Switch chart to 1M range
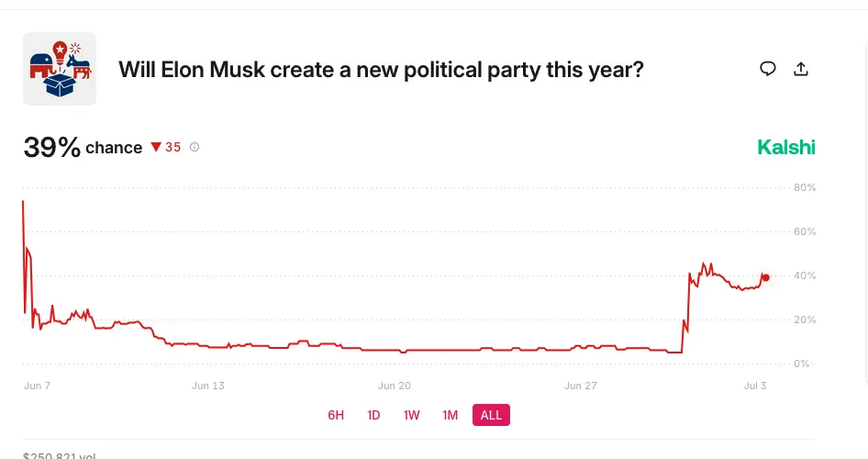 450,415
